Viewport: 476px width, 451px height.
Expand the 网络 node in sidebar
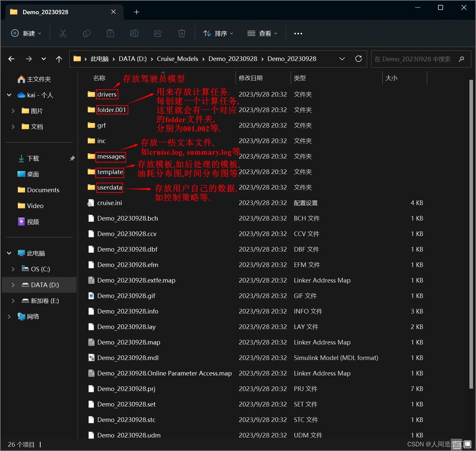(9, 316)
